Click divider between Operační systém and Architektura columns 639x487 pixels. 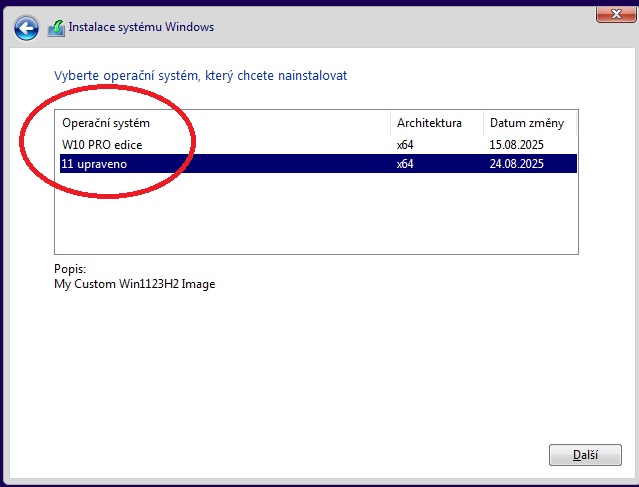[x=390, y=123]
